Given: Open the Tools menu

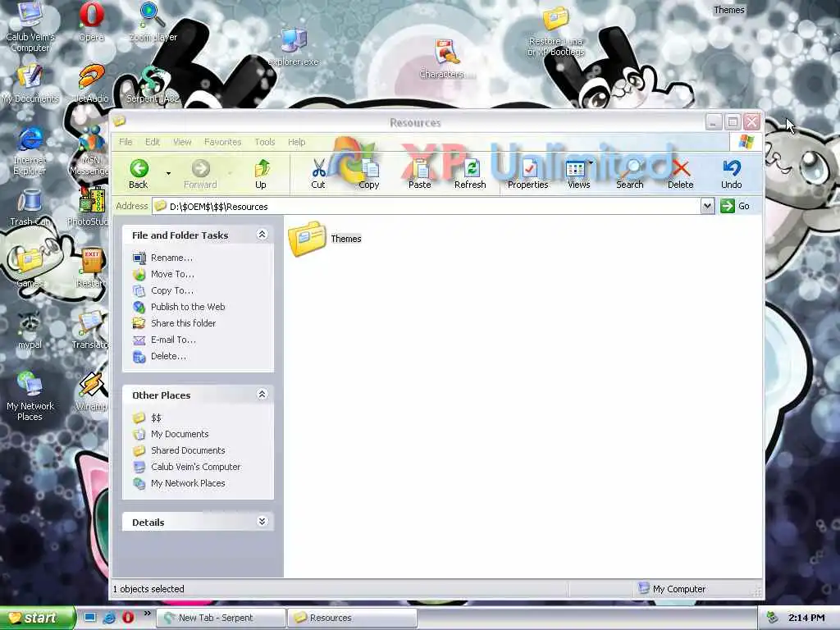Looking at the screenshot, I should (x=265, y=142).
